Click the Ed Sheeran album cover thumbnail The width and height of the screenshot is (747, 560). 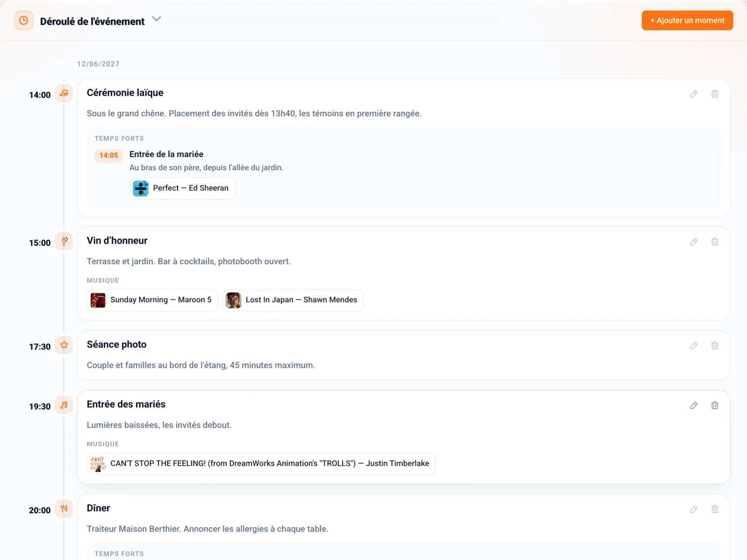(141, 189)
